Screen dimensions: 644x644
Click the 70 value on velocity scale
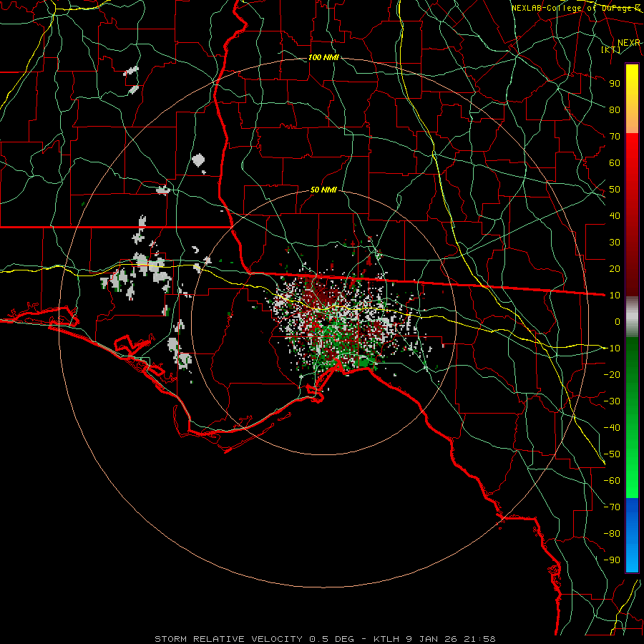(615, 137)
